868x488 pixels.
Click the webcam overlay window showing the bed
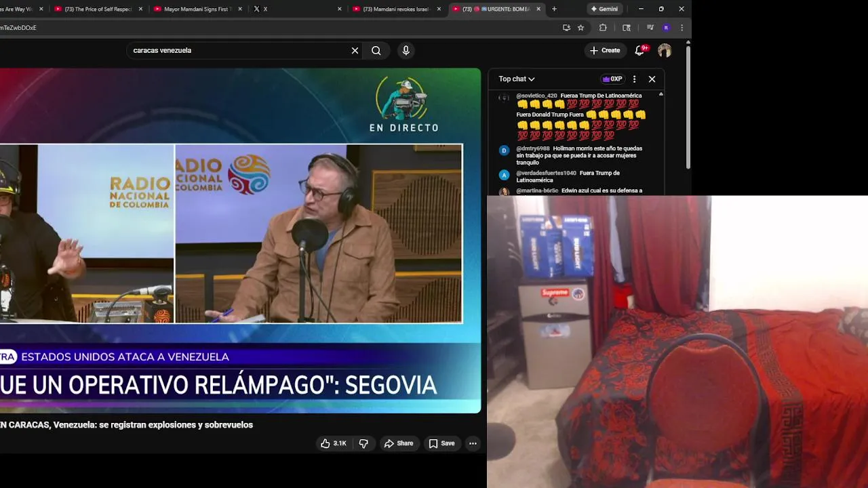[x=677, y=342]
